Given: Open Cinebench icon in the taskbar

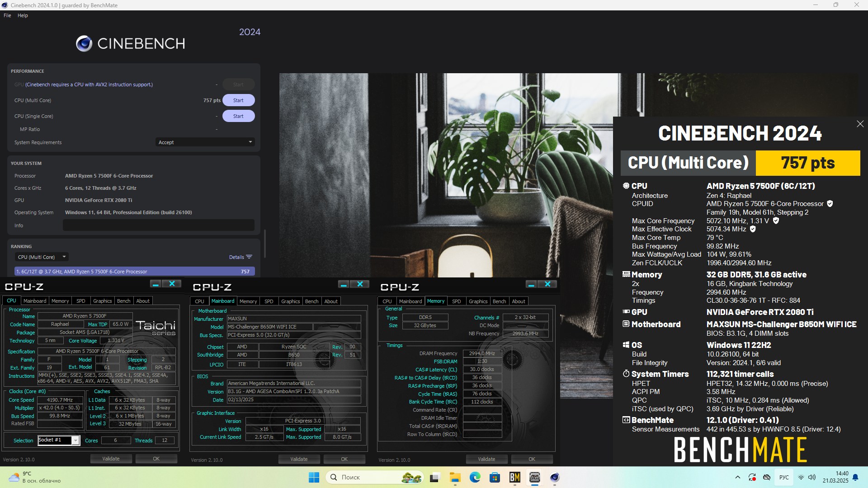Looking at the screenshot, I should (x=555, y=477).
